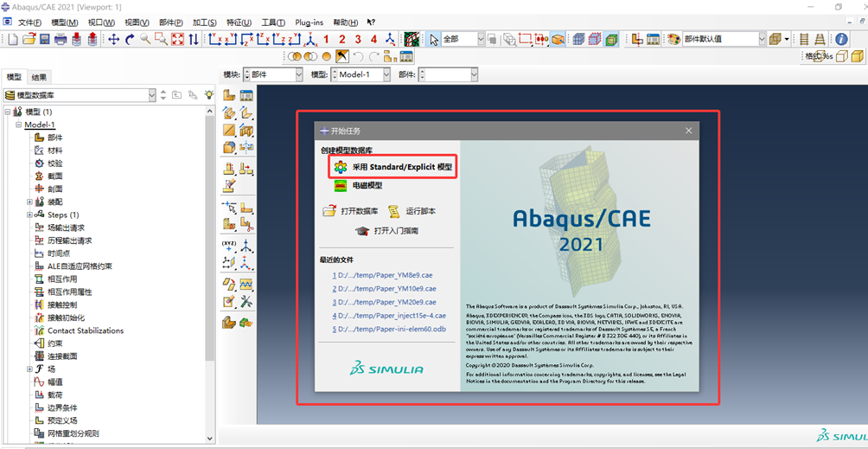Open recent file Paper_YM8e9.cae
868x449 pixels.
pos(384,275)
